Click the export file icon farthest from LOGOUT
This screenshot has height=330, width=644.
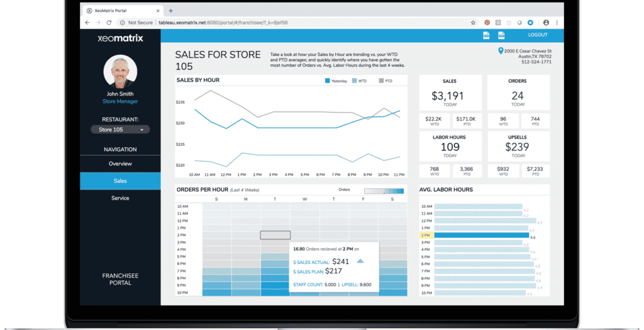click(486, 35)
